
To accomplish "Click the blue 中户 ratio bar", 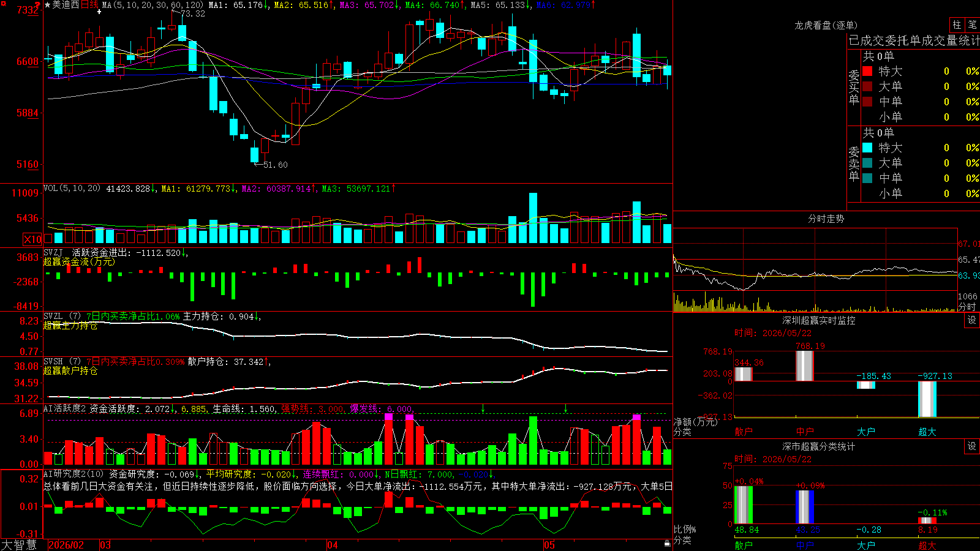I will click(805, 508).
